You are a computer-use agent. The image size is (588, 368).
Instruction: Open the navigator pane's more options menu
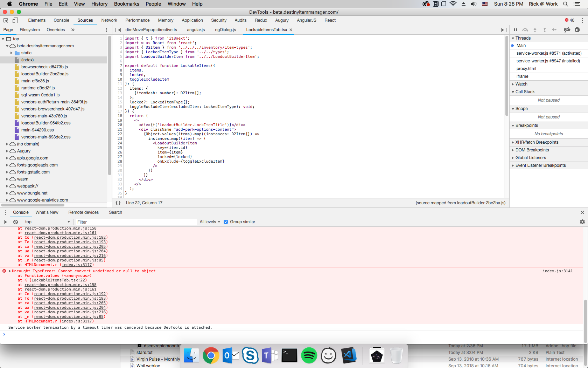pos(107,30)
